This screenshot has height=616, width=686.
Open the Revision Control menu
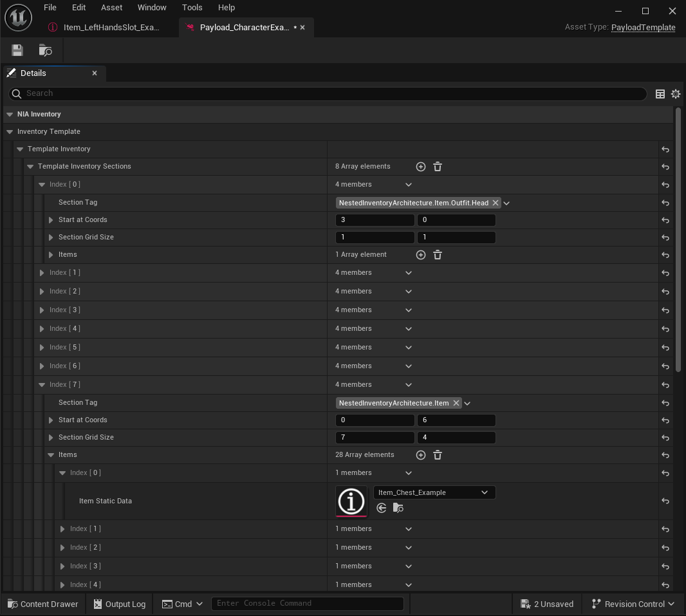633,604
